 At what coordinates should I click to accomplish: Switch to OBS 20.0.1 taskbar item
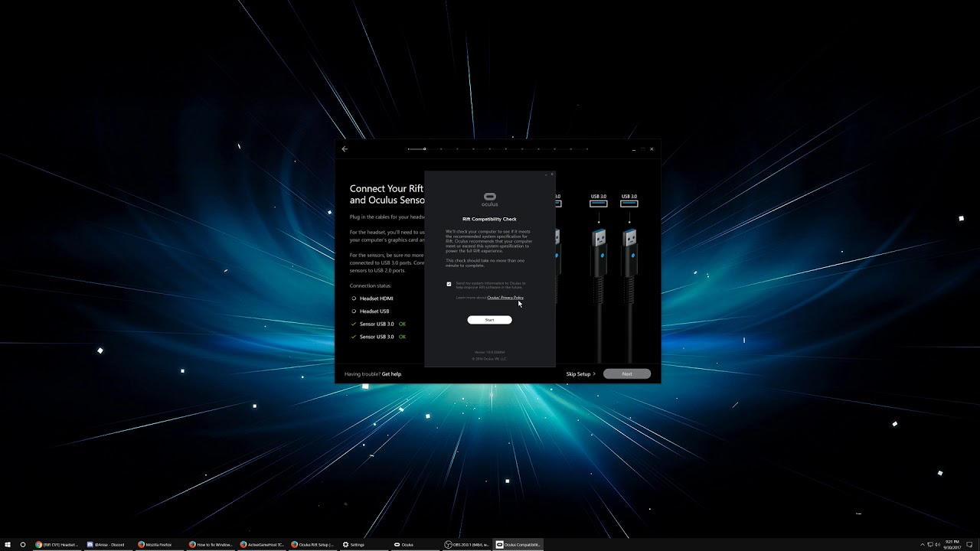(x=467, y=545)
